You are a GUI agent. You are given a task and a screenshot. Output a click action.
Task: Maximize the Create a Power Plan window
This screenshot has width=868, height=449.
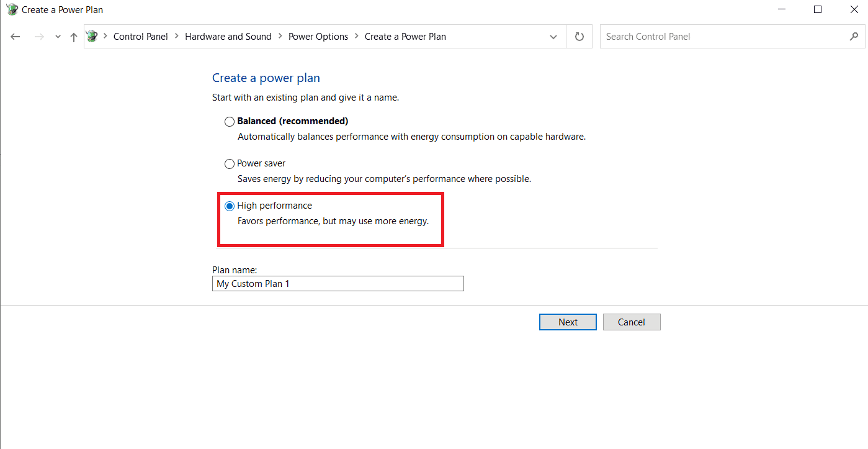pos(818,9)
